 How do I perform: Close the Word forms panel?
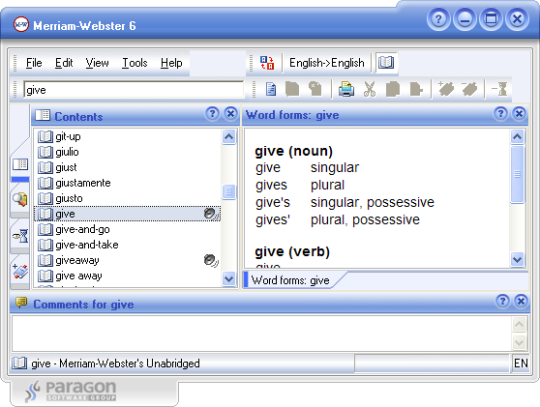pyautogui.click(x=519, y=113)
